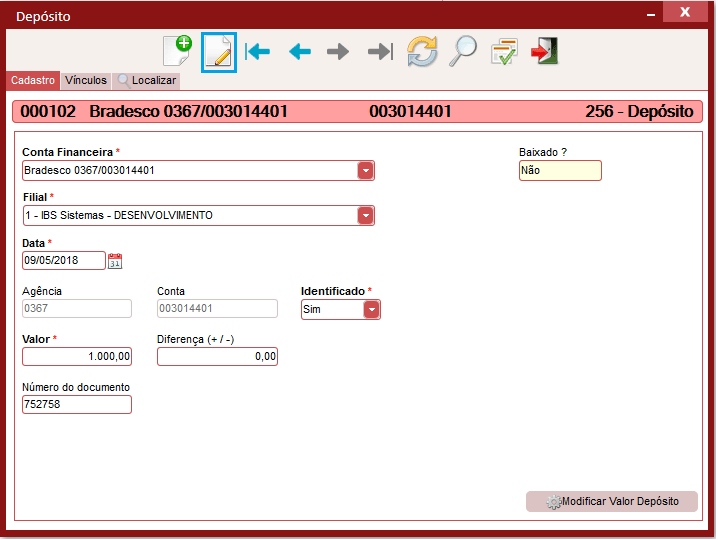Open the magnifier search tool
The image size is (718, 540).
tap(463, 51)
